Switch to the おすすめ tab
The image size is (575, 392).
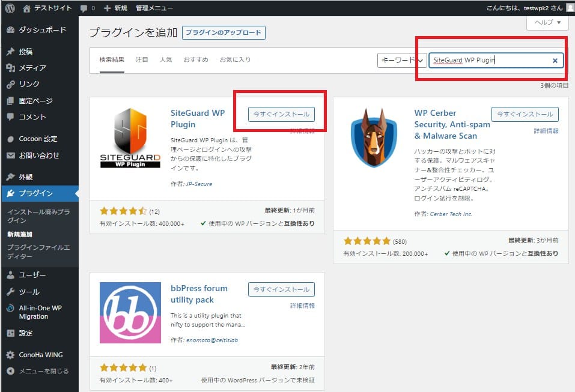(196, 59)
